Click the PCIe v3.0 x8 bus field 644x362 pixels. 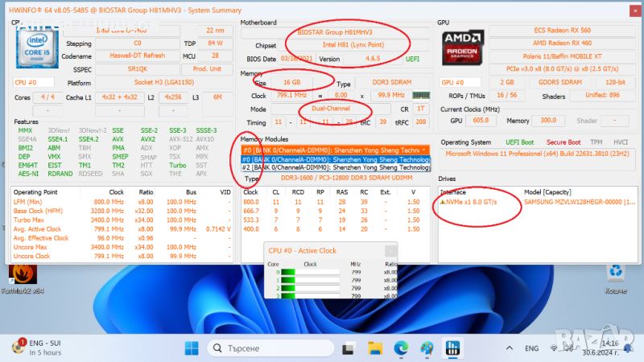562,69
